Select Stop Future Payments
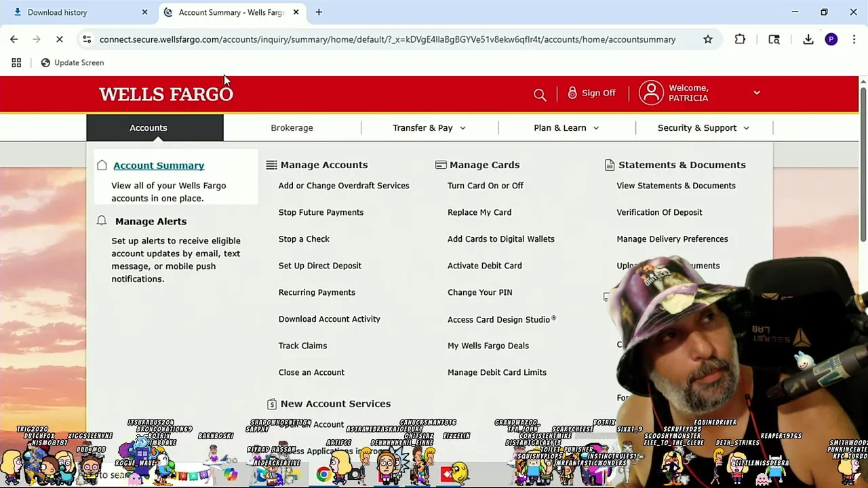 [321, 212]
